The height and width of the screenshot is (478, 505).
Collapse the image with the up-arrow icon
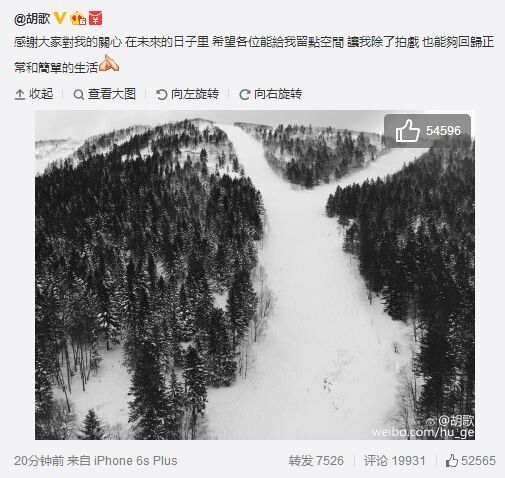[20, 95]
